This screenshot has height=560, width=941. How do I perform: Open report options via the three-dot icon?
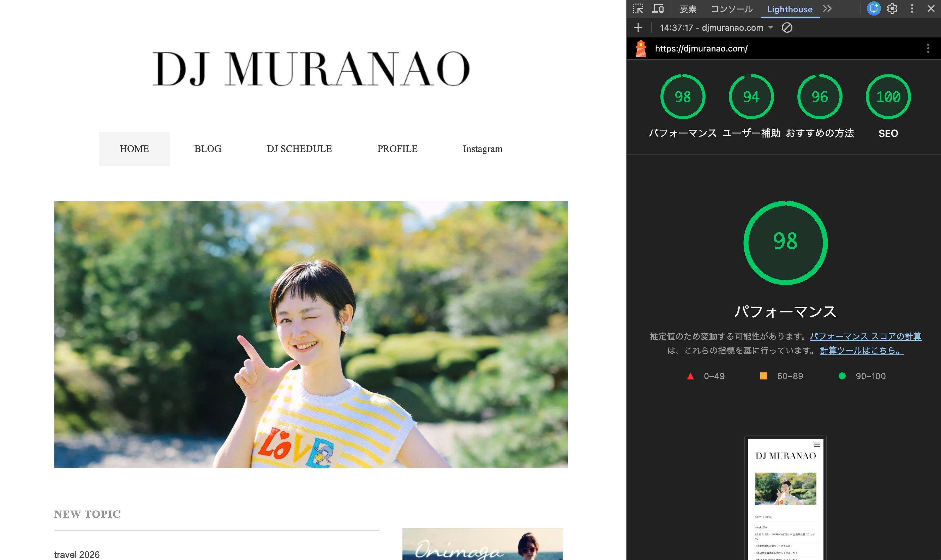928,48
